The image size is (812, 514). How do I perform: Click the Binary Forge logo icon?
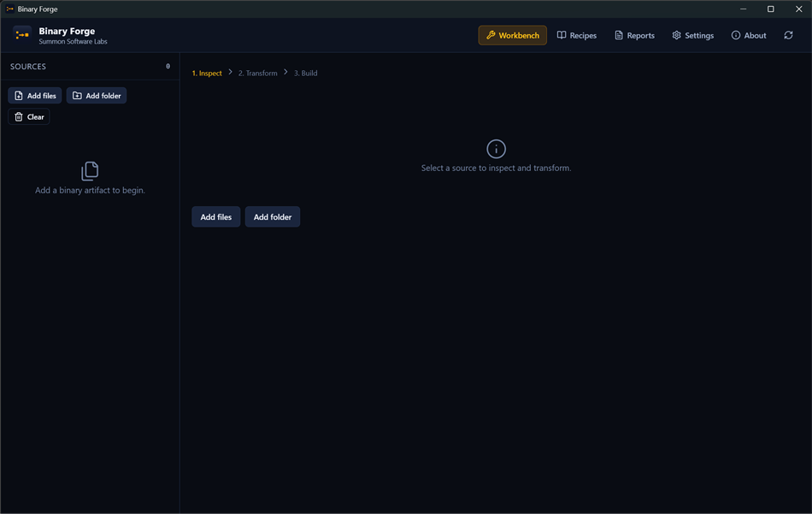click(x=22, y=35)
